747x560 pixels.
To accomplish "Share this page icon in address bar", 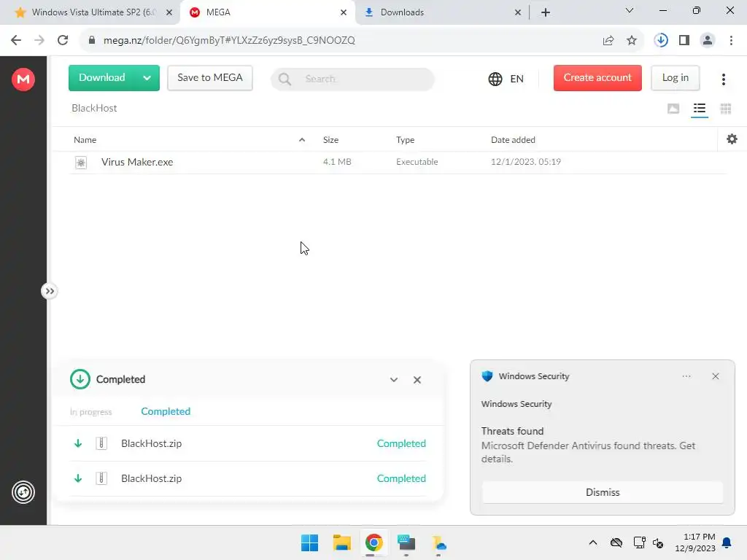I will pos(608,41).
